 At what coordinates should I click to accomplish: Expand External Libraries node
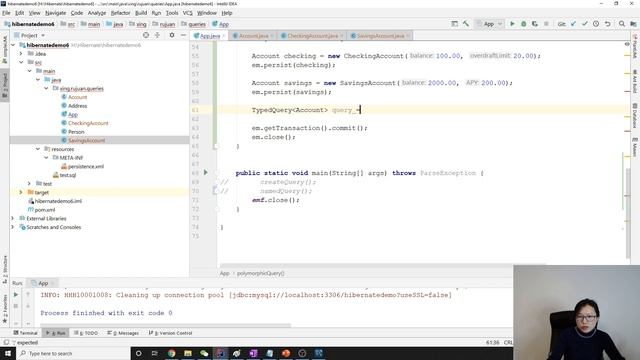(13, 218)
